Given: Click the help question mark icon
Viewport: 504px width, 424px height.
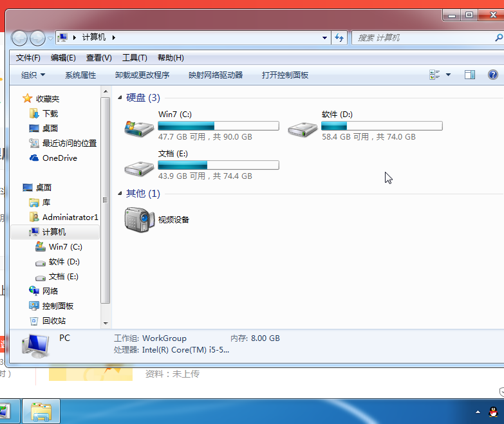Looking at the screenshot, I should [x=493, y=75].
